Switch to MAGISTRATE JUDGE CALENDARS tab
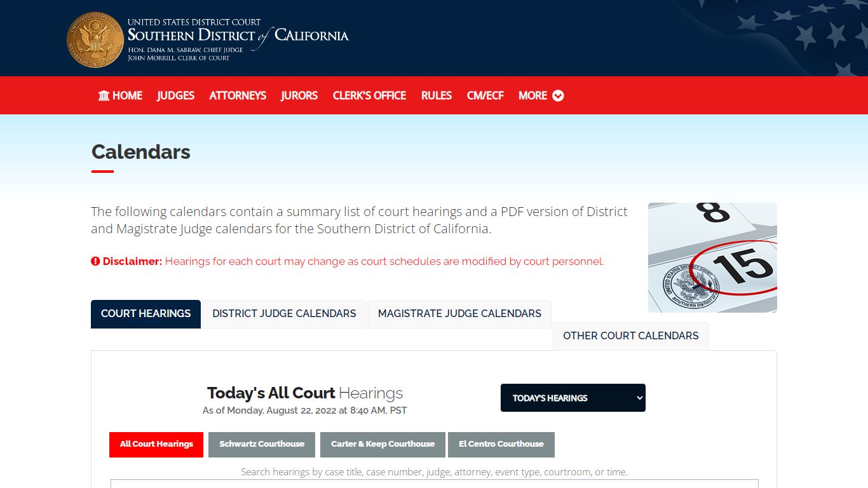 pos(459,313)
